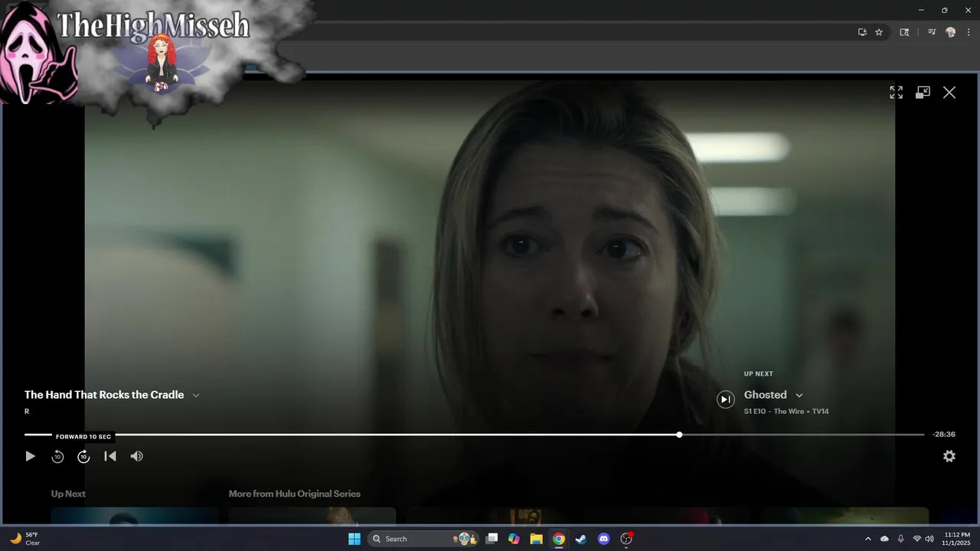Open Steam from the taskbar
Image resolution: width=980 pixels, height=551 pixels.
[581, 539]
